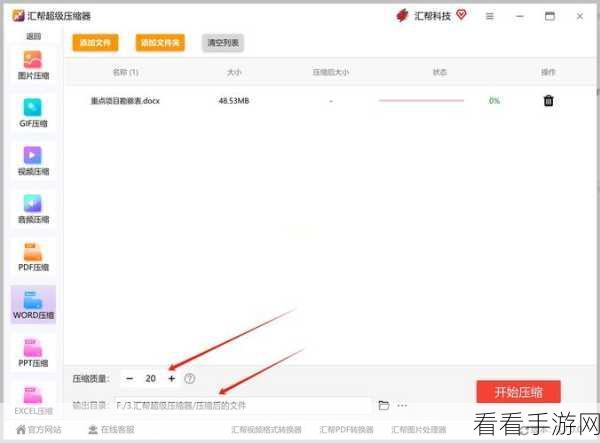The height and width of the screenshot is (443, 600).
Task: Show compression quality help question mark
Action: point(189,378)
